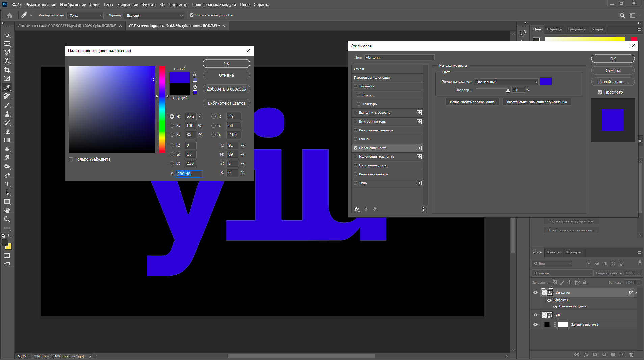Uncheck the Наложение цвета checkbox

click(x=355, y=148)
